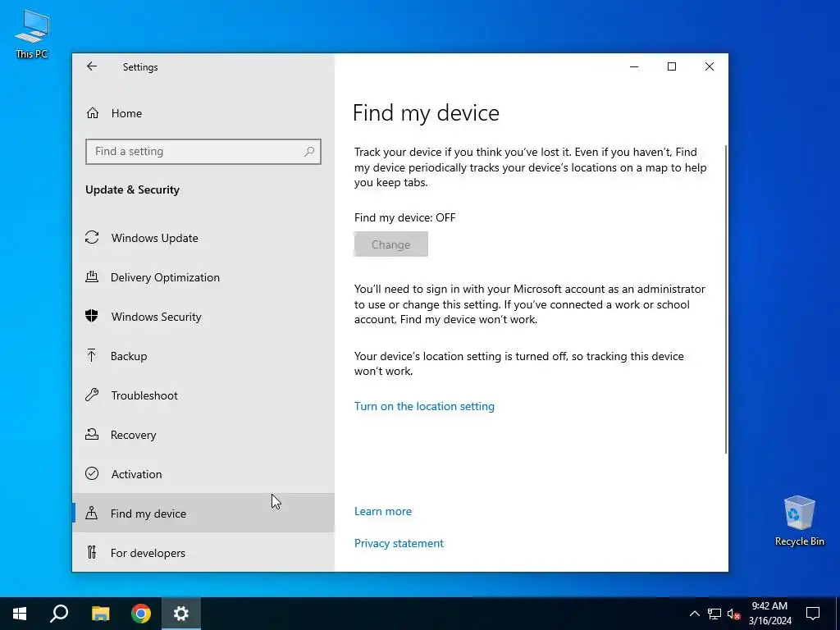Screen dimensions: 840x630
Task: Go to Settings Home
Action: point(203,113)
